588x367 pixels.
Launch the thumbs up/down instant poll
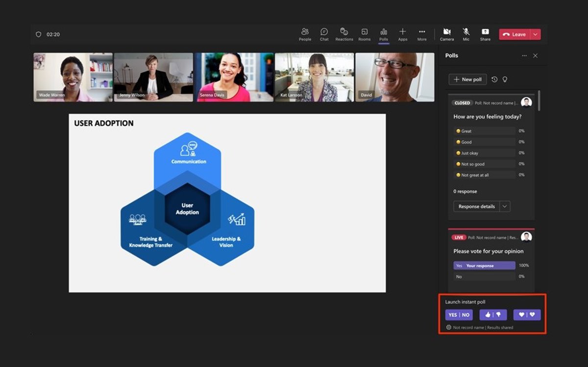(493, 315)
